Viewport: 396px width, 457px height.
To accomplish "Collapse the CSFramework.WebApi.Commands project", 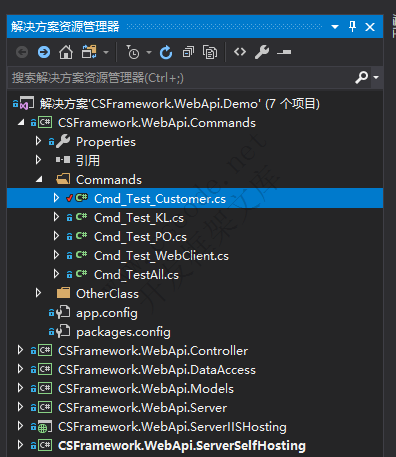I will (21, 123).
